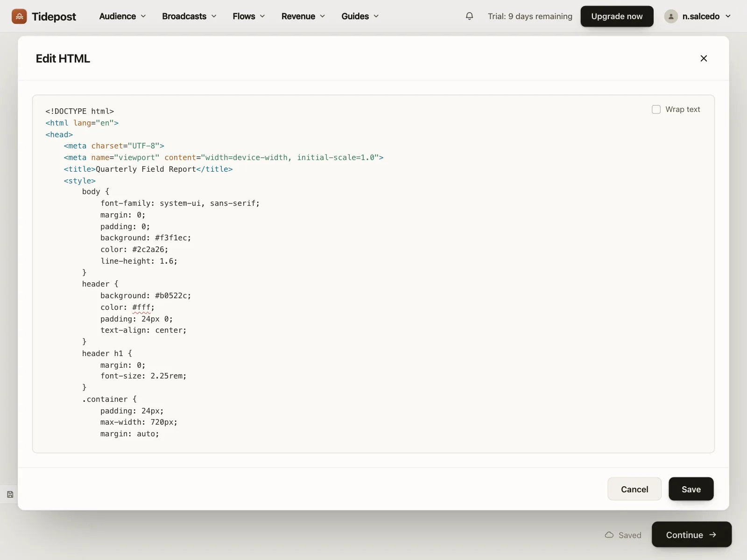Click the underlined '#fff' color value

(141, 307)
